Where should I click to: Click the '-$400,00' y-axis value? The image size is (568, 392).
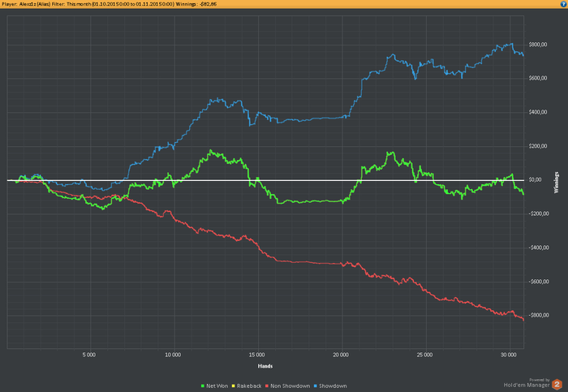[x=539, y=248]
